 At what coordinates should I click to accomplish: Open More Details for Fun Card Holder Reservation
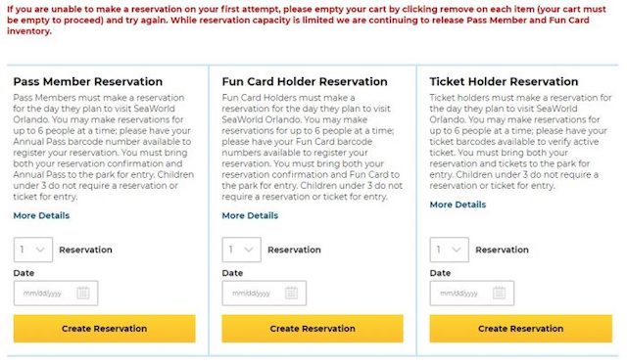click(x=250, y=216)
